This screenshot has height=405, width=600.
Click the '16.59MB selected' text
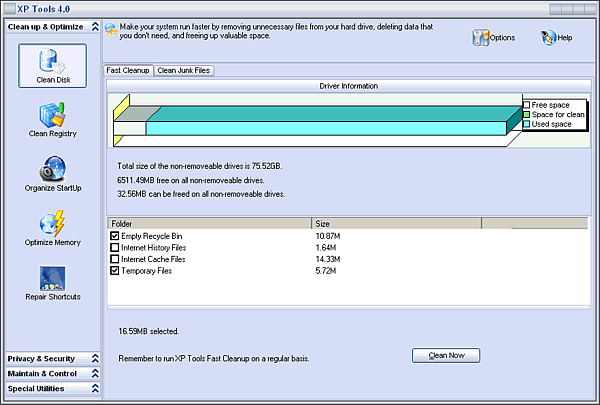coord(148,331)
